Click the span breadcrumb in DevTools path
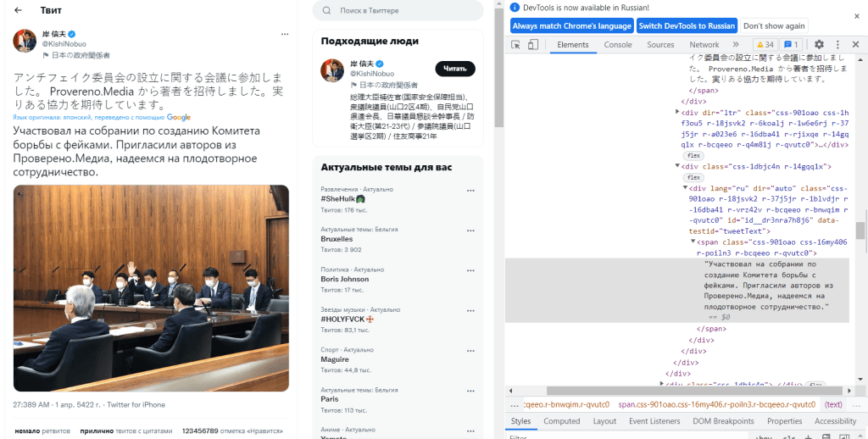Image resolution: width=868 pixels, height=439 pixels. pos(717,405)
